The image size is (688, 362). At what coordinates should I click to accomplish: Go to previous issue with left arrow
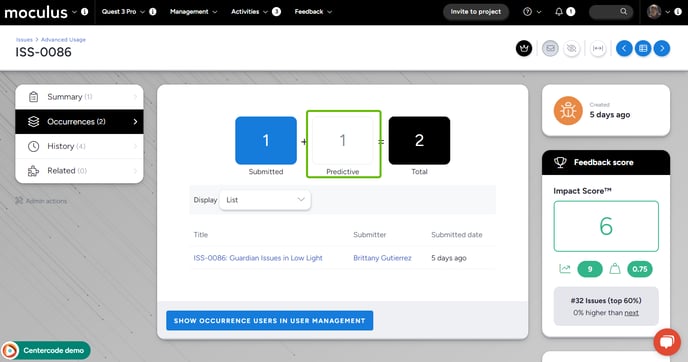point(624,48)
